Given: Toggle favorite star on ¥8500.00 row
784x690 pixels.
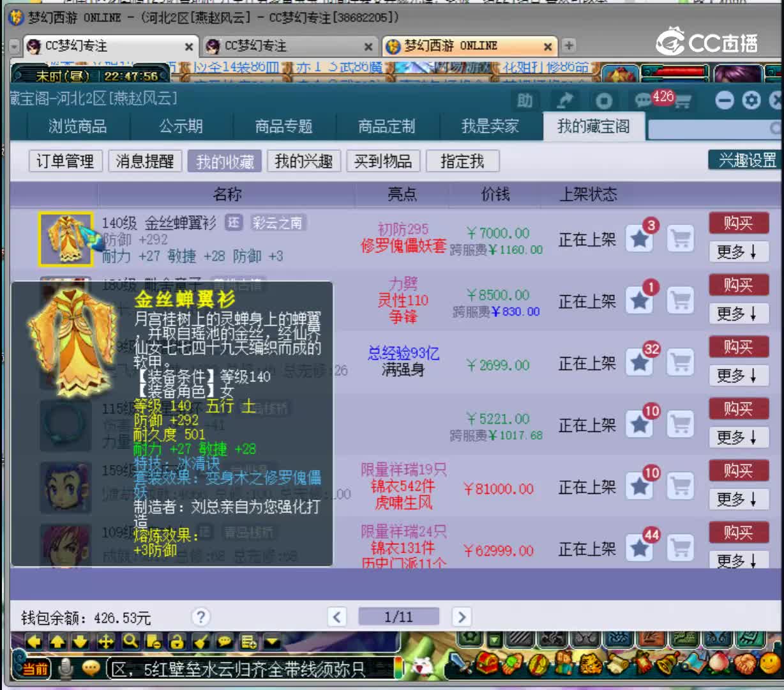Looking at the screenshot, I should click(x=640, y=300).
